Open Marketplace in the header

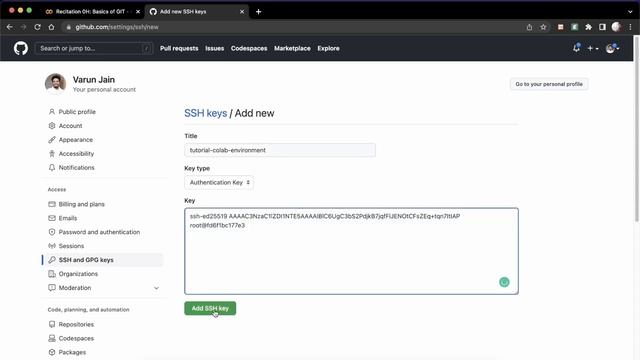pos(292,48)
